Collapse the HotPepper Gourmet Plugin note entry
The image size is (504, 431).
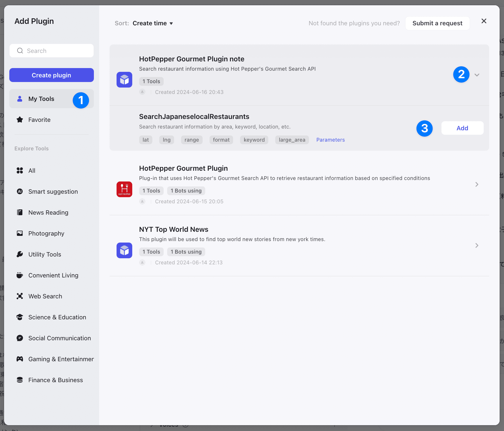coord(477,75)
